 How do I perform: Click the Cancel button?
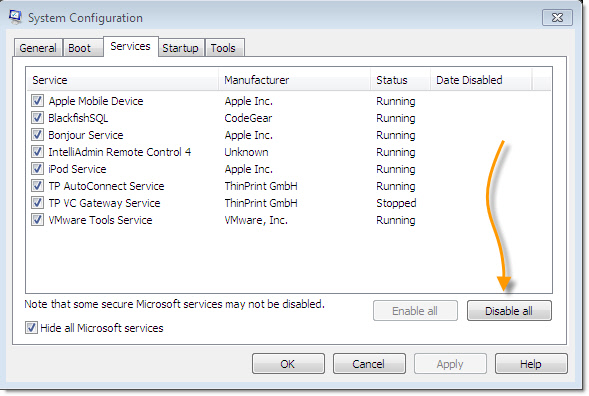[x=369, y=363]
